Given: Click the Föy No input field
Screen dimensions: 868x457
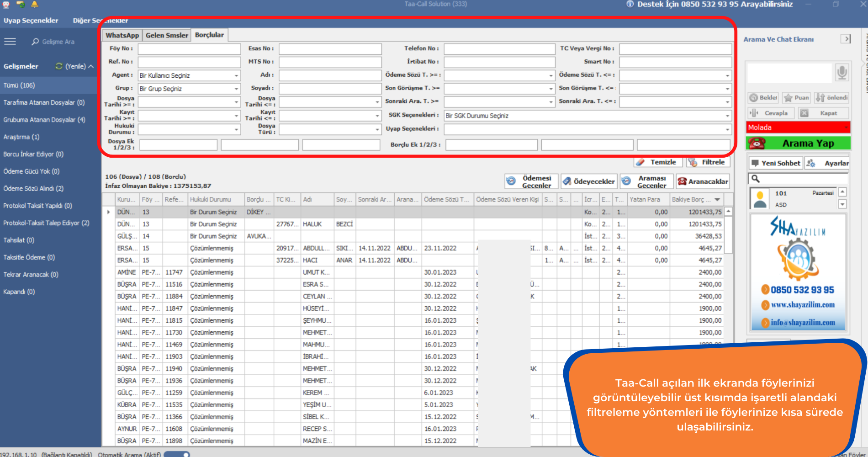Looking at the screenshot, I should [189, 49].
